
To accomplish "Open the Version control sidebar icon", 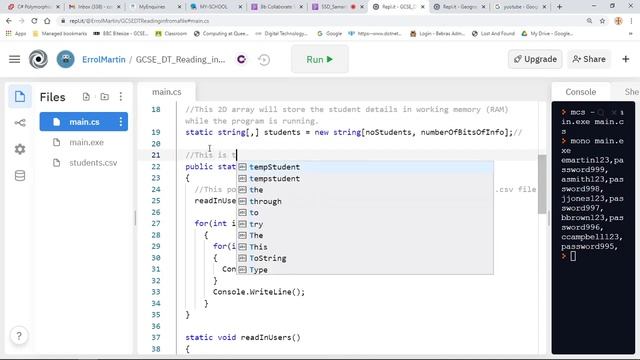I will 20,122.
